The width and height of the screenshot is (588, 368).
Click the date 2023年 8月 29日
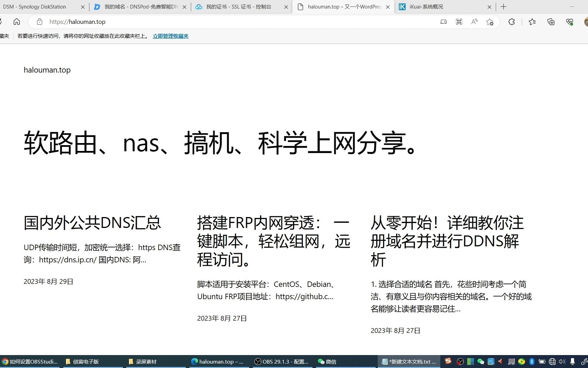click(x=49, y=282)
